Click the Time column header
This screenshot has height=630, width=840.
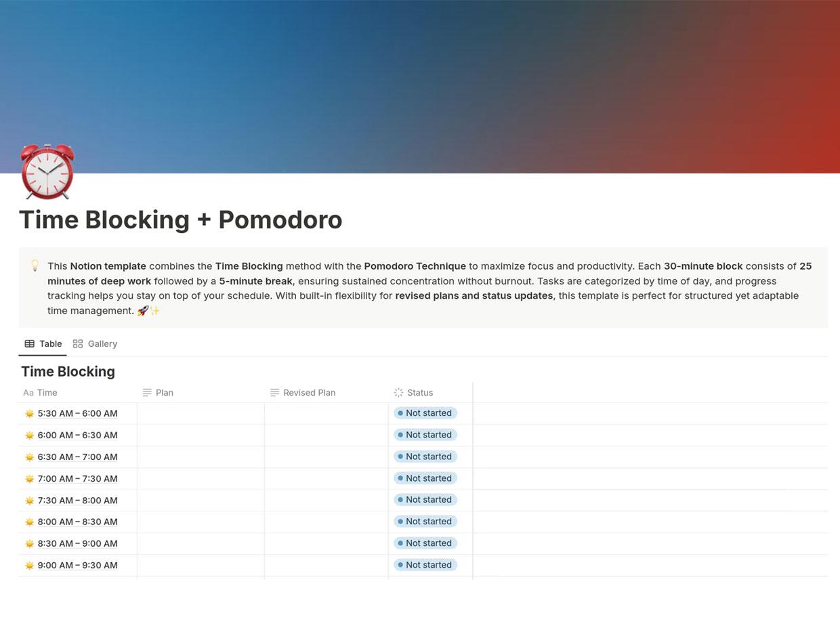tap(77, 392)
